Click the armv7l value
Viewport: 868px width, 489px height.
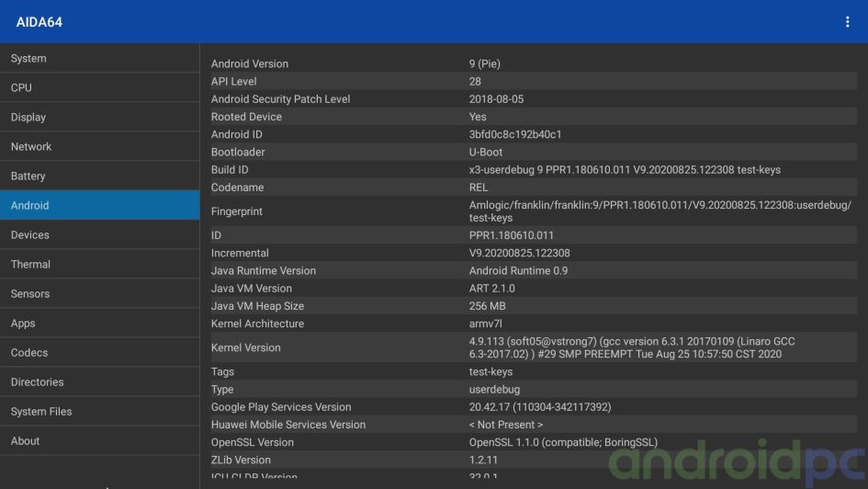[x=486, y=324]
